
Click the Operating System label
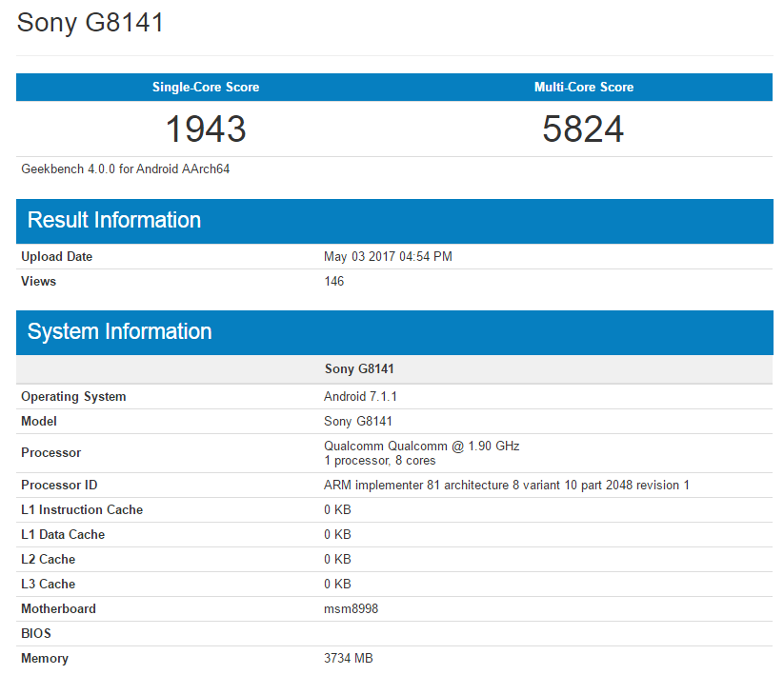click(x=73, y=396)
